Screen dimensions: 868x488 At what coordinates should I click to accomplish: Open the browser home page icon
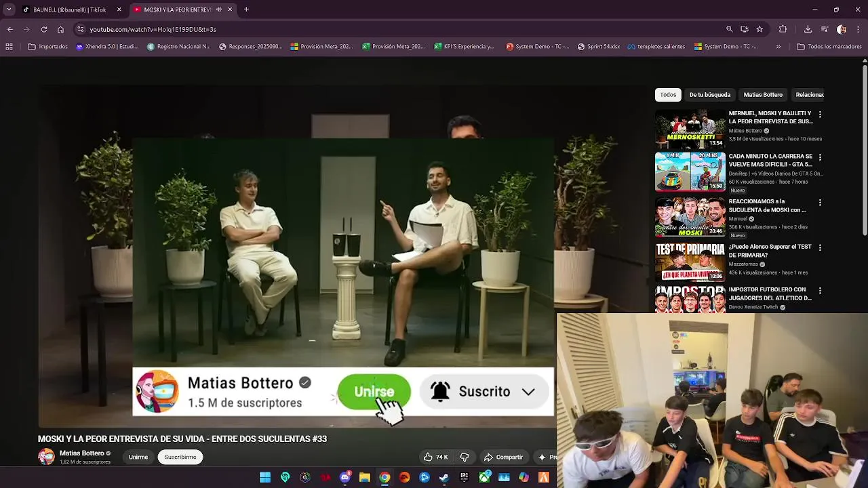click(x=60, y=29)
